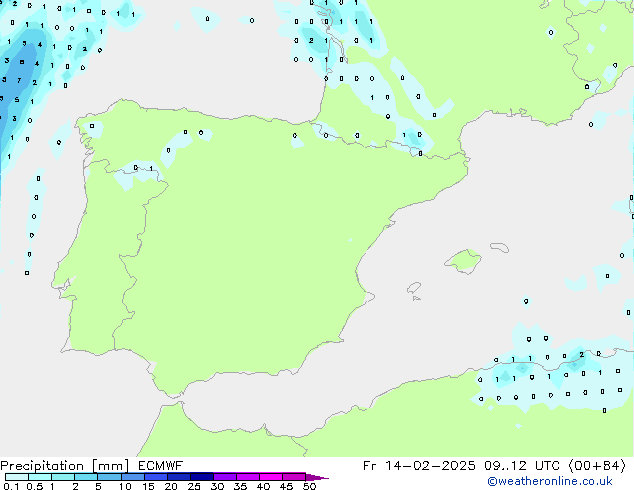Screen dimensions: 634x490
Task: Click the "0.5" legend value
Action: [x=34, y=486]
